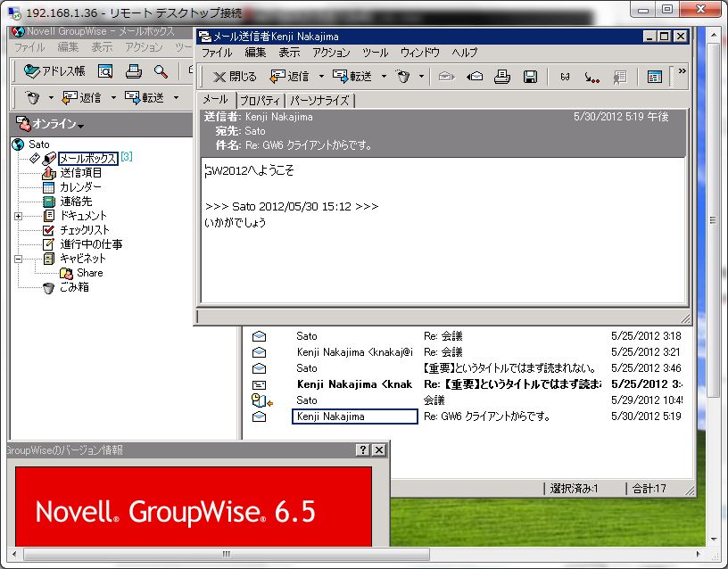The image size is (728, 569).
Task: Open the dropdown arrow next to 転送 in the mail window
Action: click(x=384, y=77)
